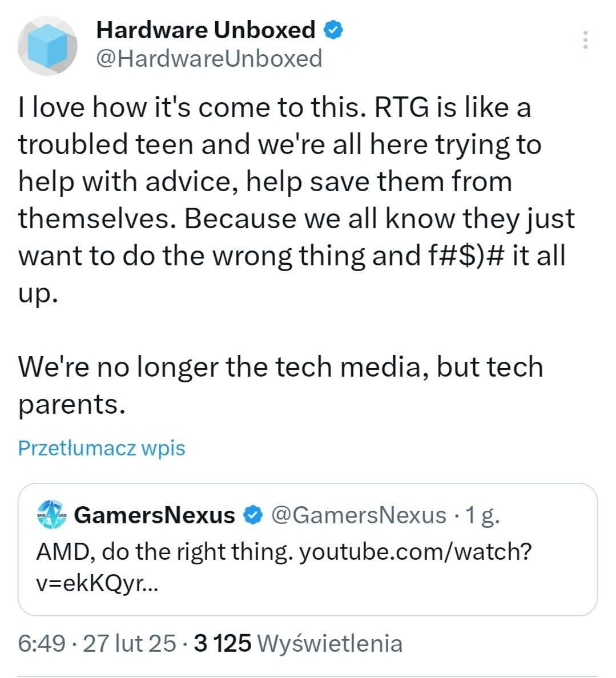The width and height of the screenshot is (616, 678).
Task: Click the 'tech parents' closing paragraph
Action: (x=280, y=385)
